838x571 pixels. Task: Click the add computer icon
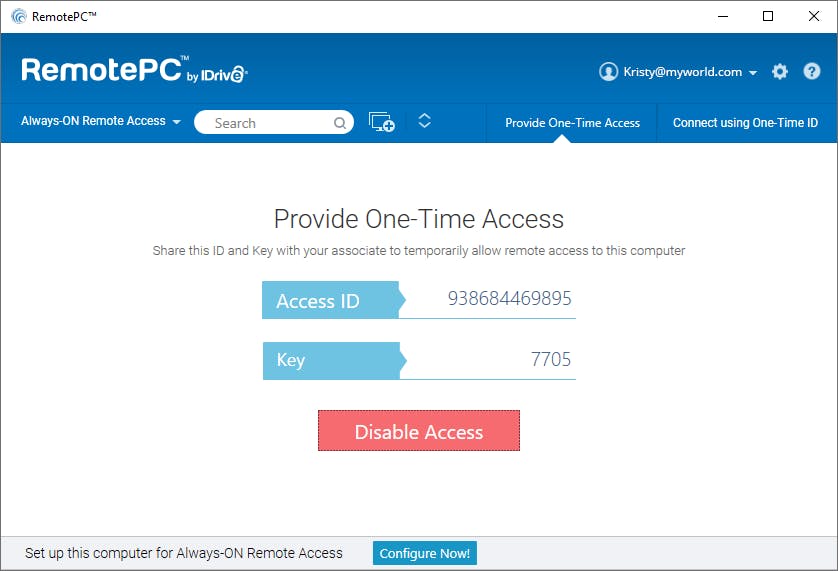(x=382, y=122)
